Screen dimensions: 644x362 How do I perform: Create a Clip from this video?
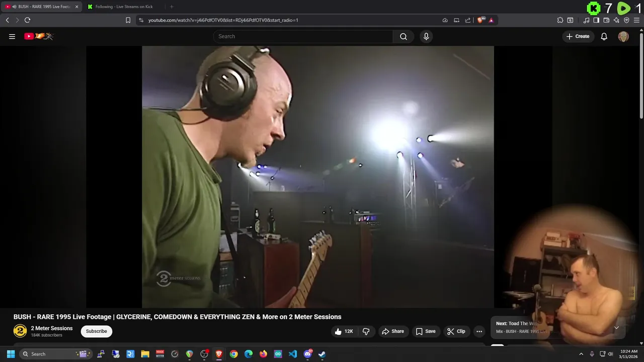(x=456, y=331)
